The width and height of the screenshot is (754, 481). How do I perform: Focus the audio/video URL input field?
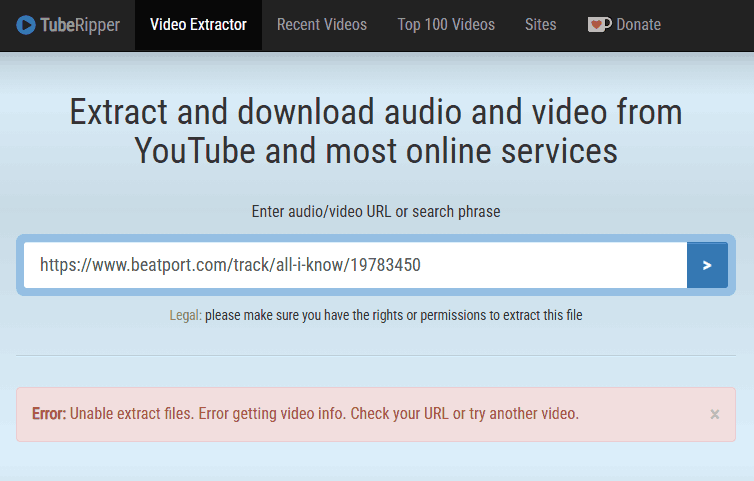pyautogui.click(x=355, y=265)
